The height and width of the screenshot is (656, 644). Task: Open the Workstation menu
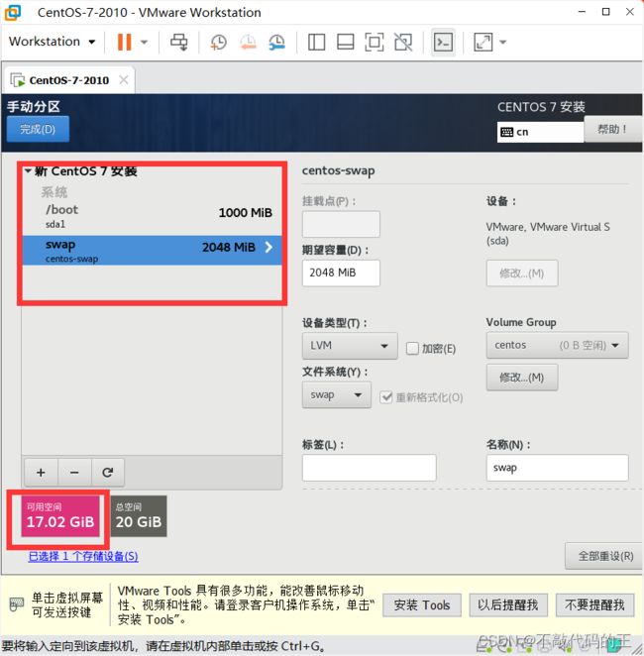click(52, 42)
